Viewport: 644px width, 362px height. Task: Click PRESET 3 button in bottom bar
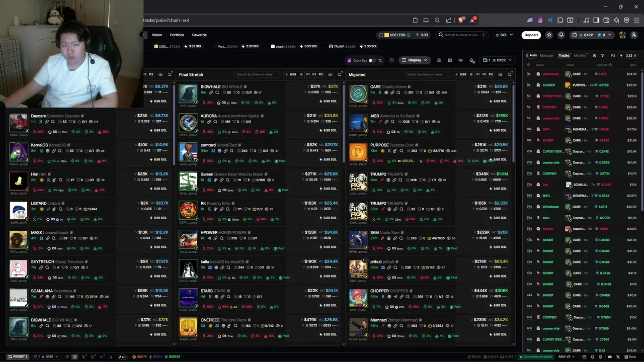pyautogui.click(x=18, y=357)
